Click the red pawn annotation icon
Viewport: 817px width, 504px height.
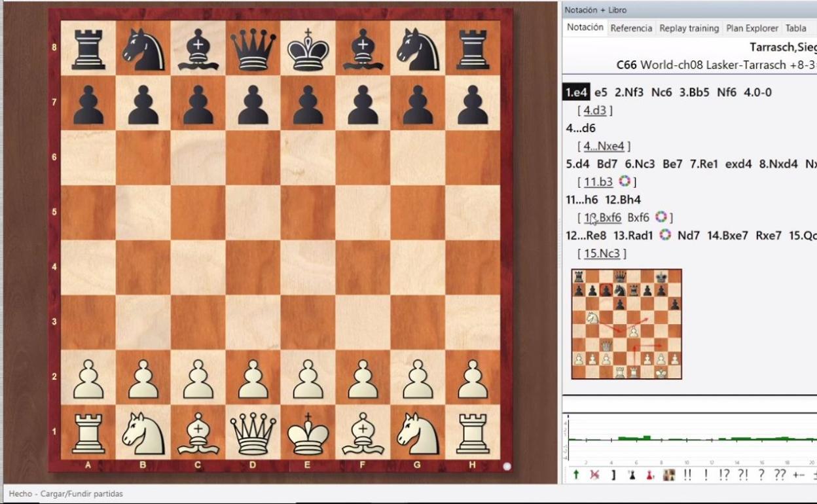click(x=650, y=475)
